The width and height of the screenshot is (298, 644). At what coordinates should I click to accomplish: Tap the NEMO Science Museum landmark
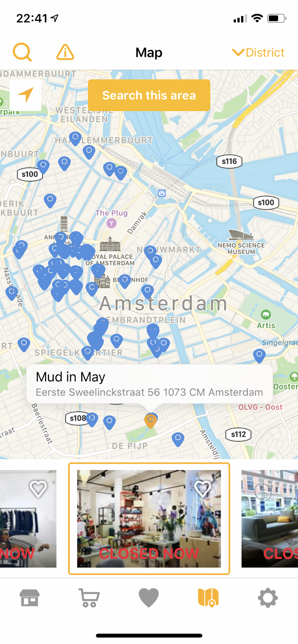(241, 242)
